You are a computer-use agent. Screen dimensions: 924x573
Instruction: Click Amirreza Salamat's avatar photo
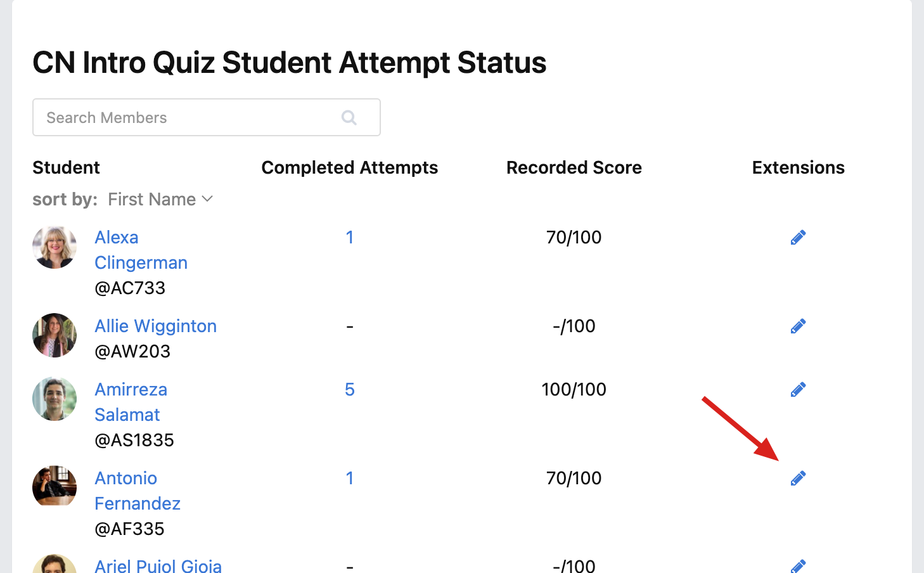(x=55, y=399)
